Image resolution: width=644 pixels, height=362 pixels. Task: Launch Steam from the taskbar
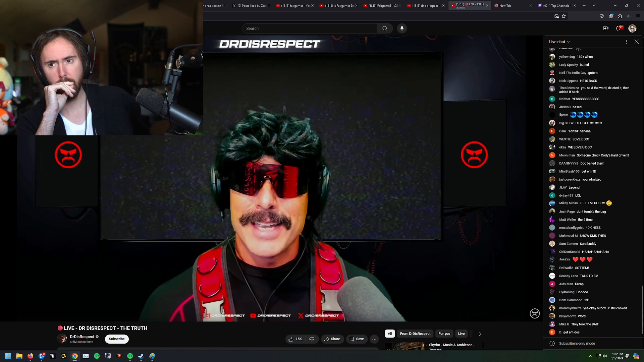[x=141, y=356]
